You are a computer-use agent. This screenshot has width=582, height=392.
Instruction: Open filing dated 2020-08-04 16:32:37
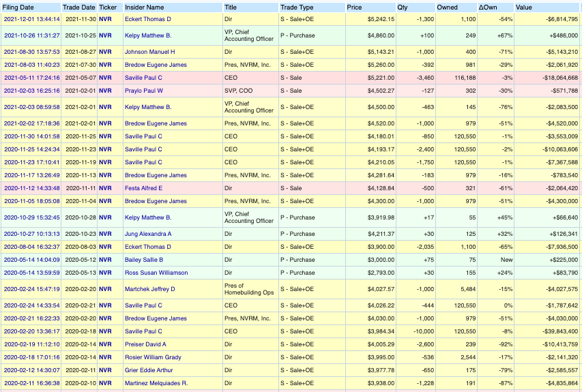(32, 247)
